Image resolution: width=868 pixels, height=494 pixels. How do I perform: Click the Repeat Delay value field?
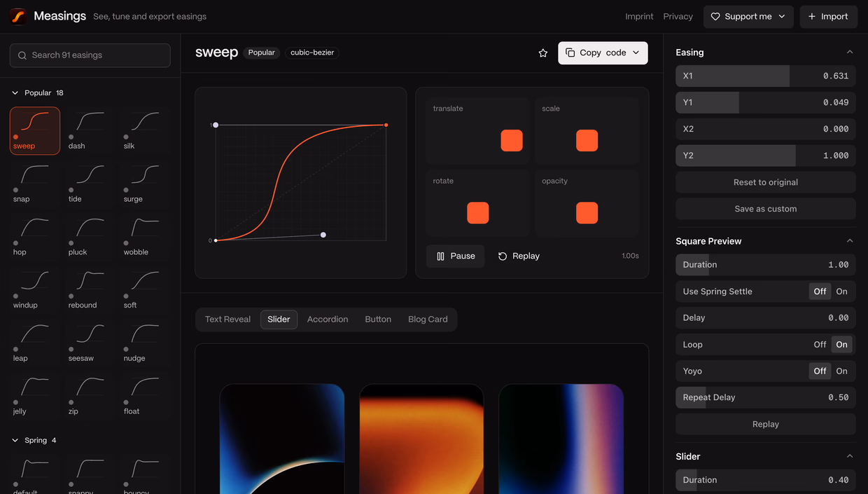765,397
